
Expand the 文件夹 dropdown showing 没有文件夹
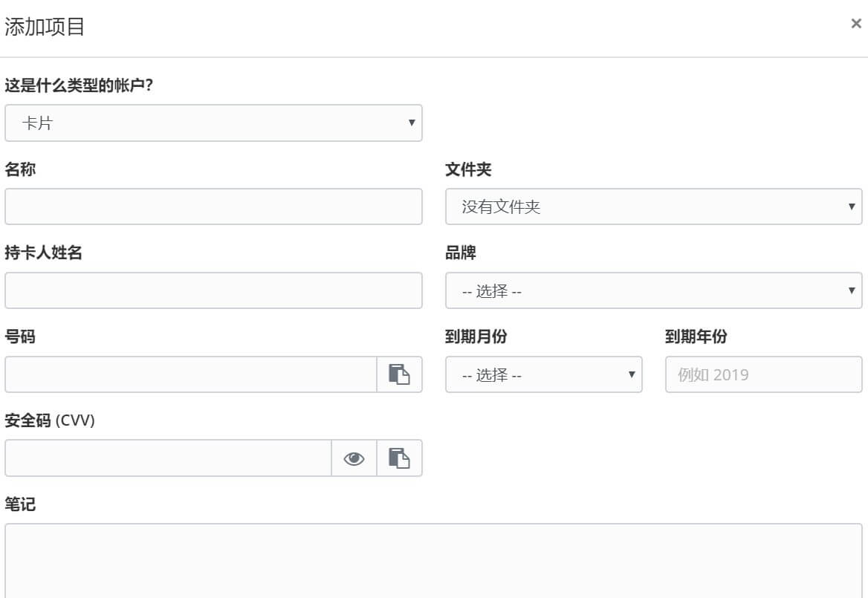[653, 207]
